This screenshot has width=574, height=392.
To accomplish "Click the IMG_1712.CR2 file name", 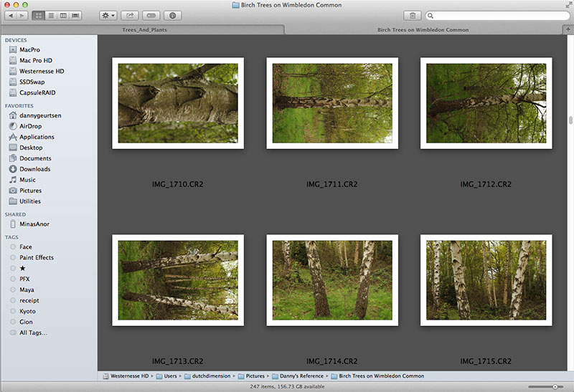I will tap(486, 184).
